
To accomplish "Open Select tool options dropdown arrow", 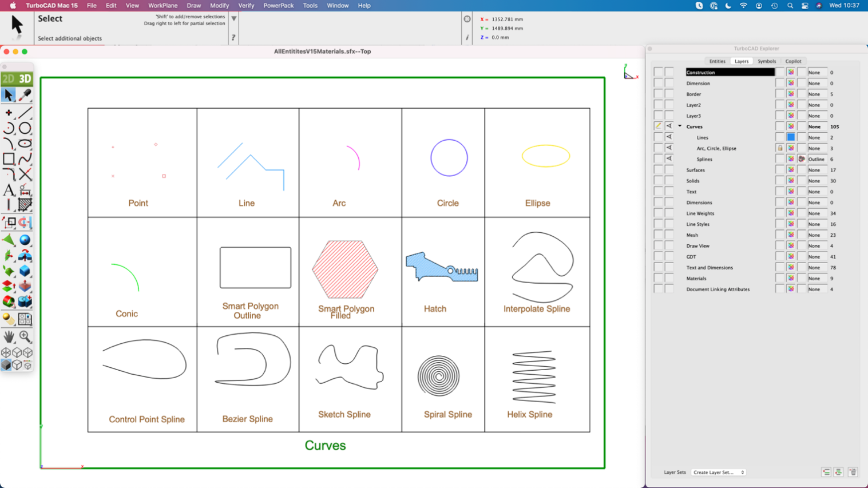I will [x=233, y=18].
